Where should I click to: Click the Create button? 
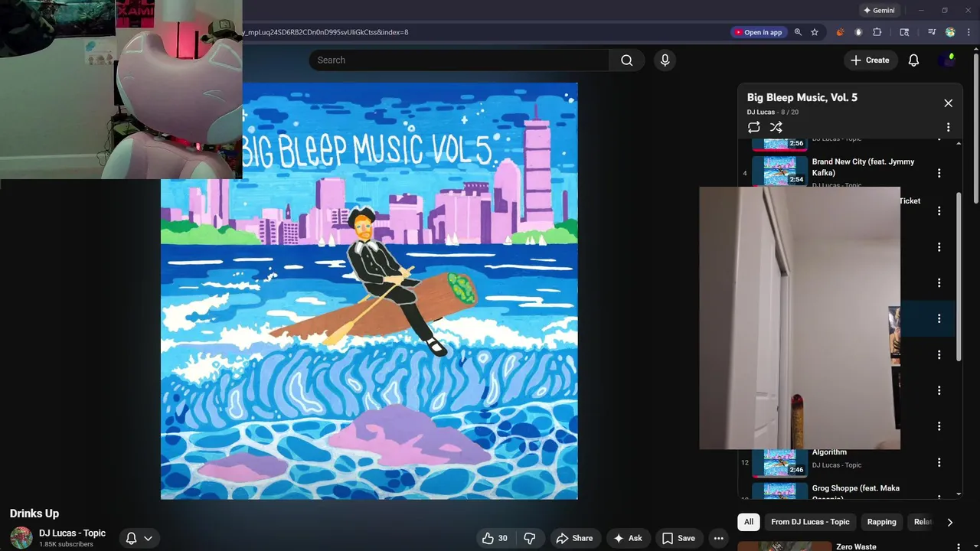pos(870,60)
